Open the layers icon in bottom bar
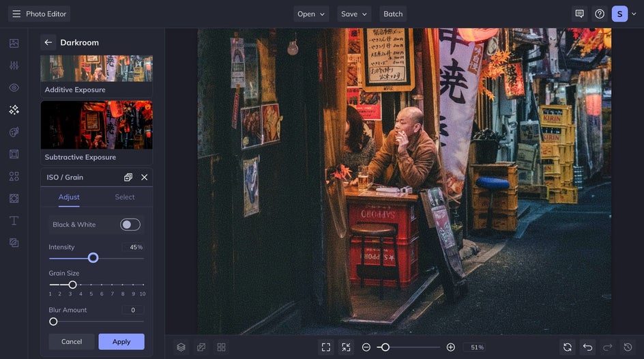The height and width of the screenshot is (359, 644). (x=181, y=347)
